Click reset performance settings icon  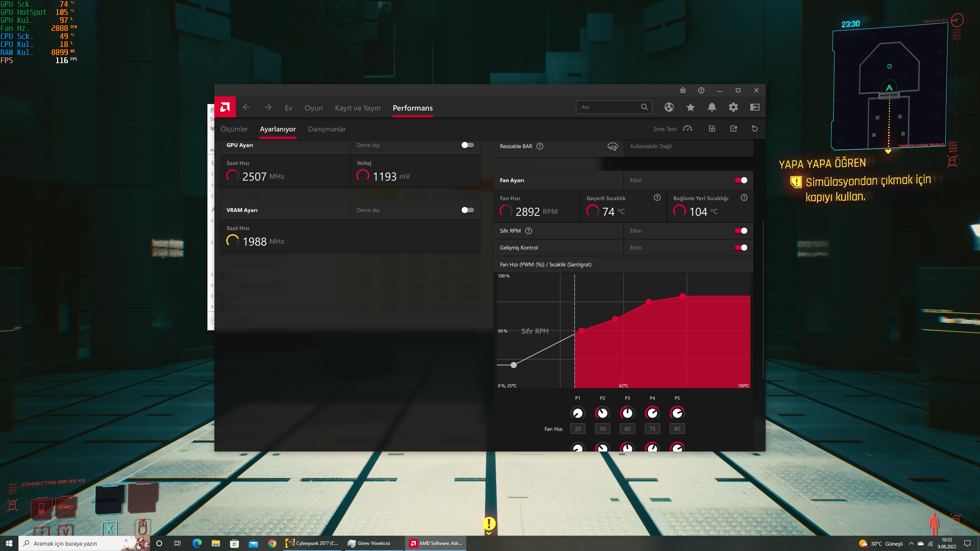point(755,129)
